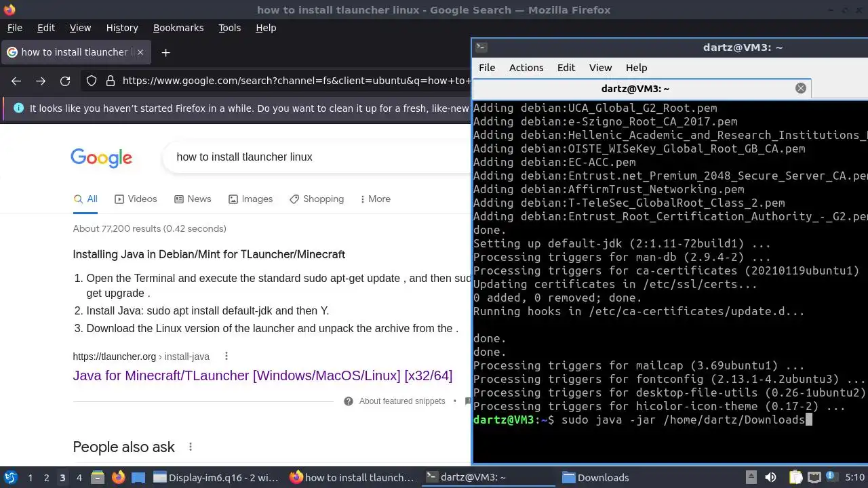The image size is (868, 488).
Task: Go back with Firefox back arrow
Action: (16, 81)
